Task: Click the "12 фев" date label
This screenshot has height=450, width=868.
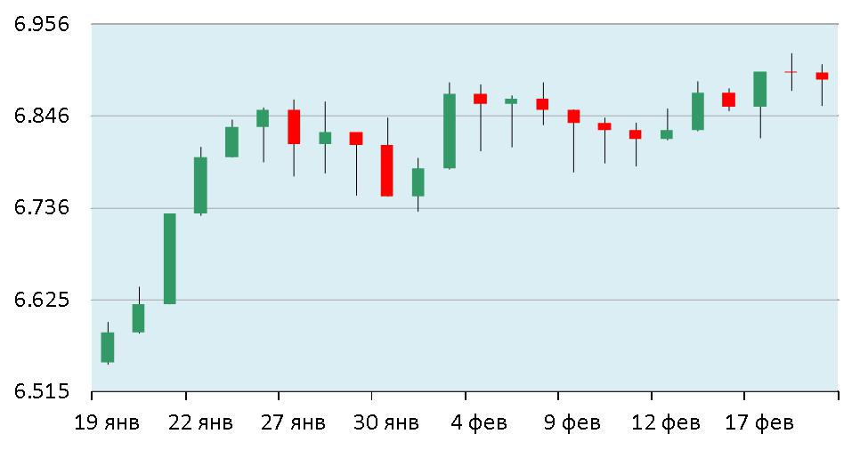Action: 666,422
